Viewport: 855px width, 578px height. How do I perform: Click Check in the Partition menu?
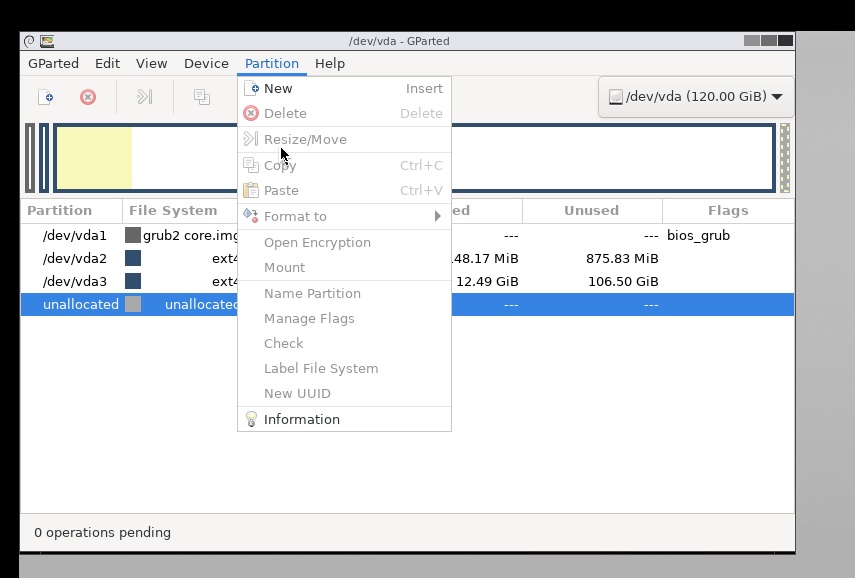tap(344, 344)
